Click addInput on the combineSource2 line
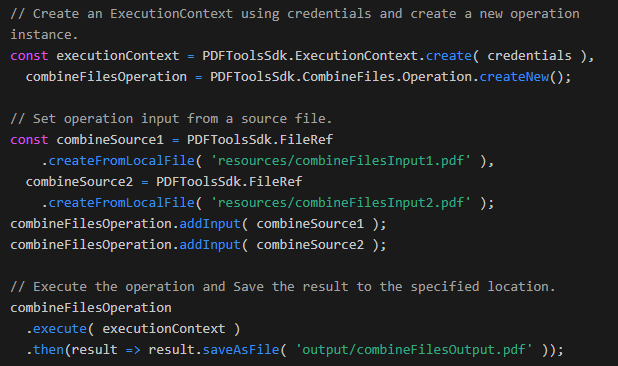 210,245
